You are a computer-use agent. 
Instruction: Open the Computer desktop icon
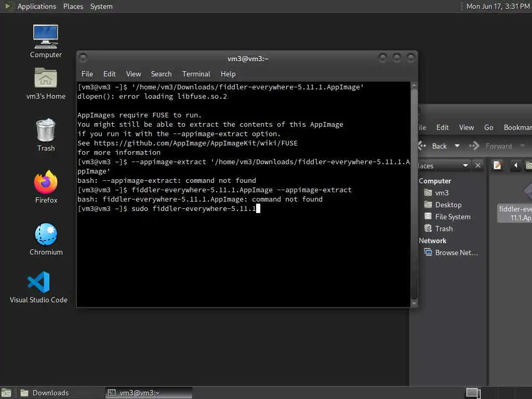46,42
